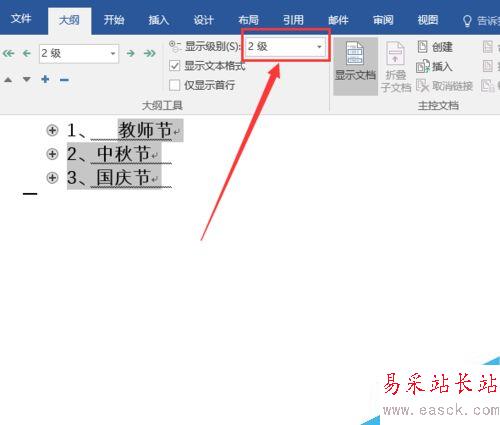Switch to the 引用 tab
500x425 pixels.
[x=293, y=20]
